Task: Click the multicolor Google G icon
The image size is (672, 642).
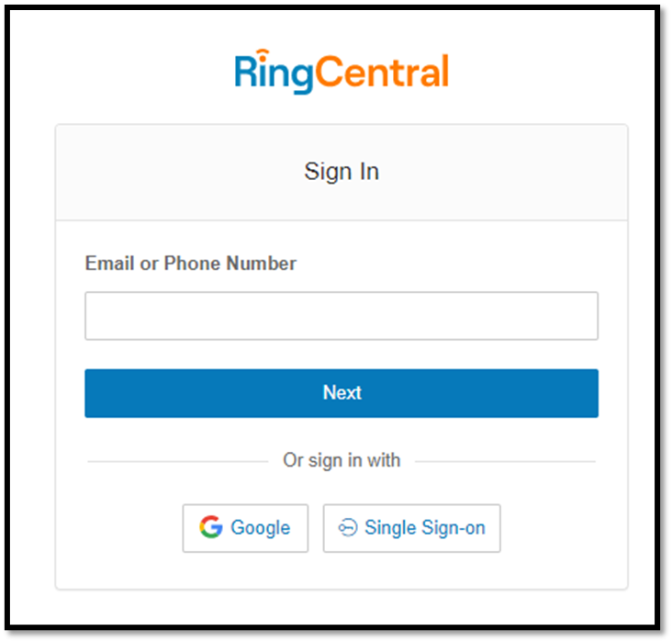Action: 211,526
